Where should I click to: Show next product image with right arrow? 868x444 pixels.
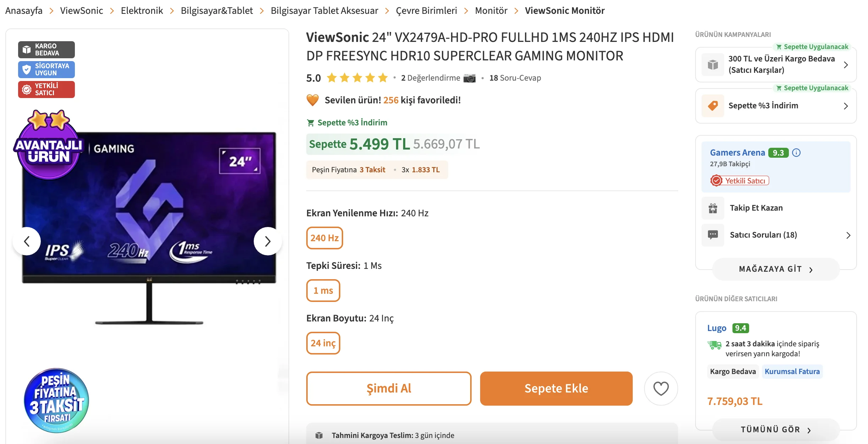(268, 242)
